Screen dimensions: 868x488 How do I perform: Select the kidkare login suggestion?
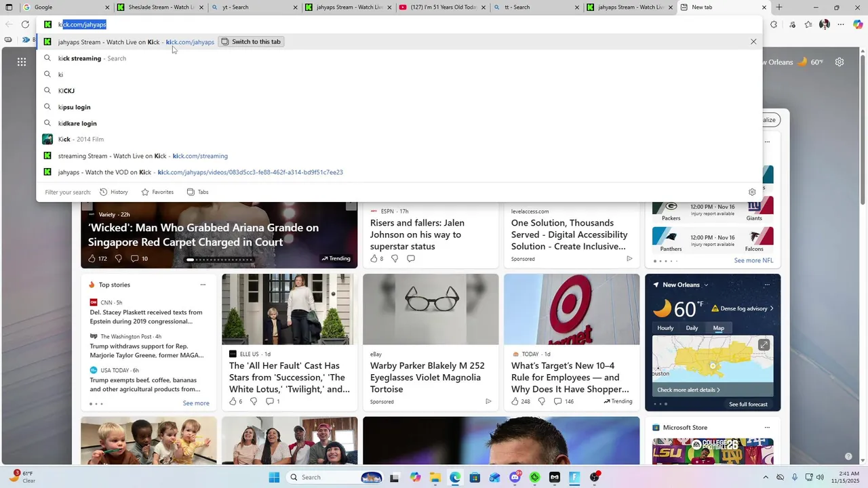[x=399, y=123]
